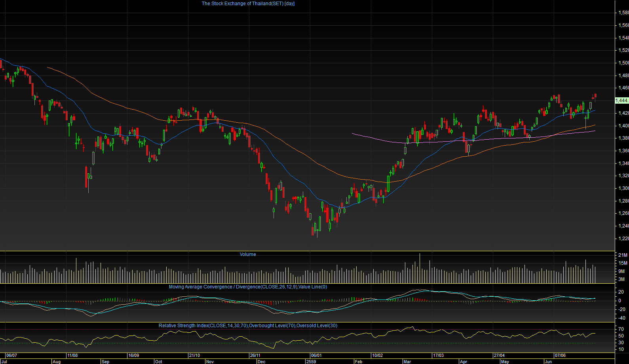The height and width of the screenshot is (364, 629).
Task: Click the Nov month label
Action: (210, 362)
